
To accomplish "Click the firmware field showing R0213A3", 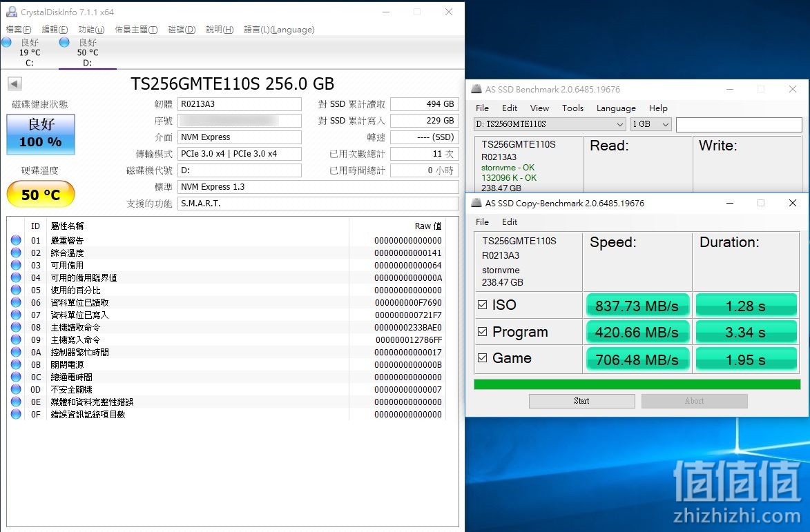I will coord(240,104).
